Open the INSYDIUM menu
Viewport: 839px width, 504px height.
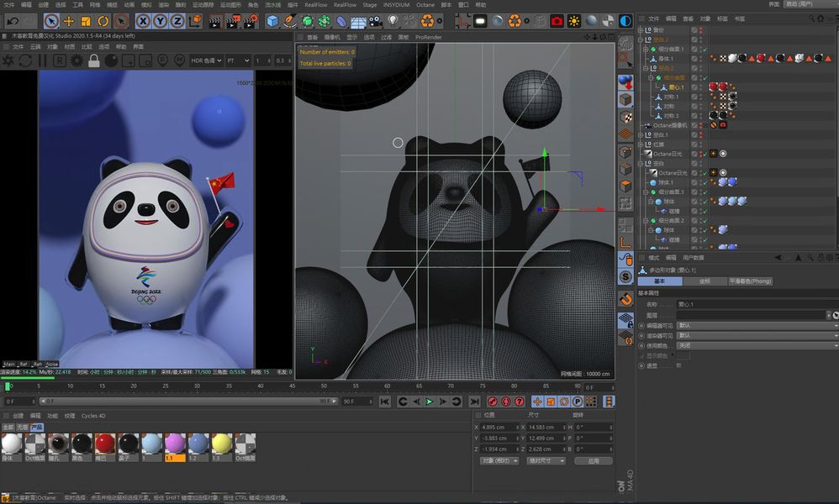coord(397,5)
